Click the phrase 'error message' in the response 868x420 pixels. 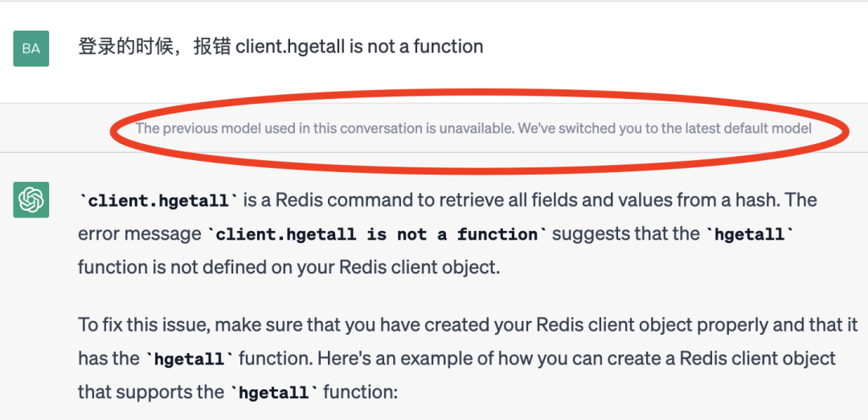(140, 234)
